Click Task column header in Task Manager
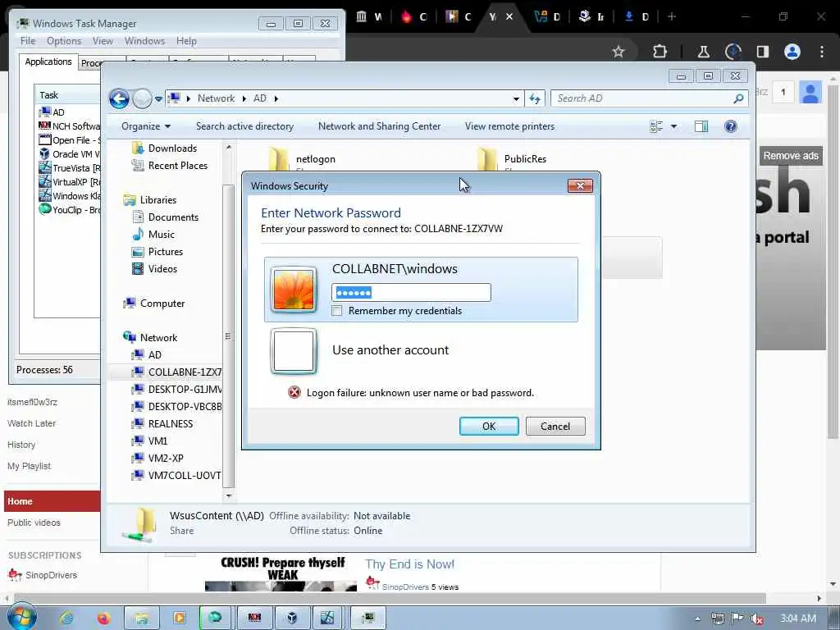The image size is (840, 630). (x=68, y=95)
